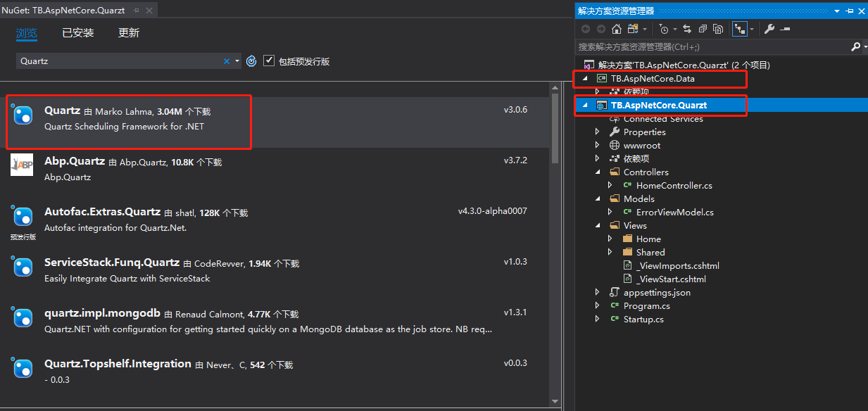Click the Abp.Quartz package logo
Image resolution: width=868 pixels, height=411 pixels.
coord(22,164)
